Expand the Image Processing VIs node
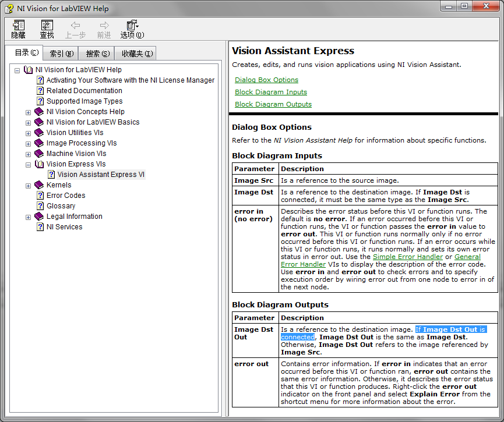This screenshot has height=422, width=504. click(x=29, y=144)
